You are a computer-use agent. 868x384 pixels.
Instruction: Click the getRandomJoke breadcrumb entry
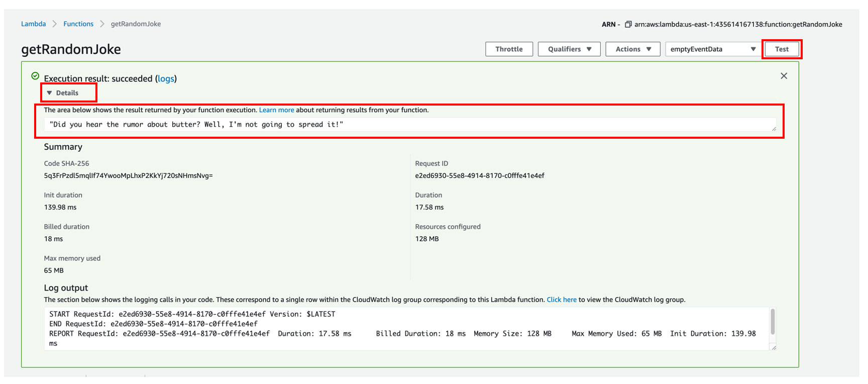136,24
